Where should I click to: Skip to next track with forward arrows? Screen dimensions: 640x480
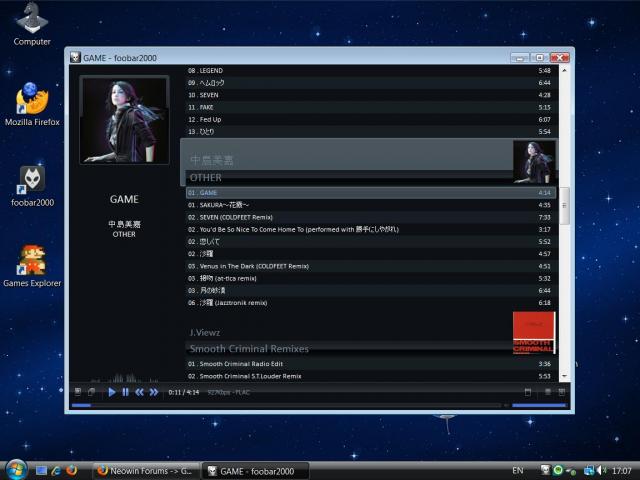pyautogui.click(x=153, y=392)
